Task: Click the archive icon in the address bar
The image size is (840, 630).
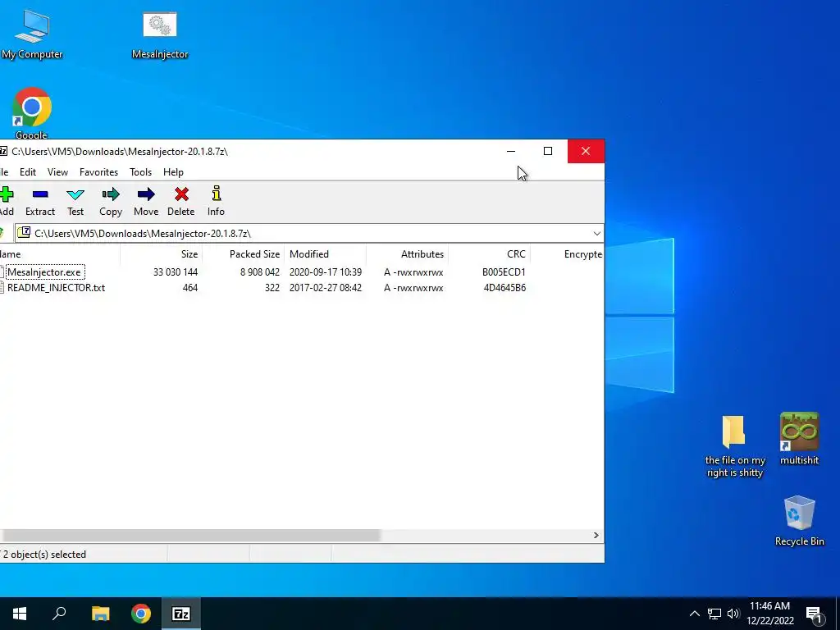Action: [24, 232]
